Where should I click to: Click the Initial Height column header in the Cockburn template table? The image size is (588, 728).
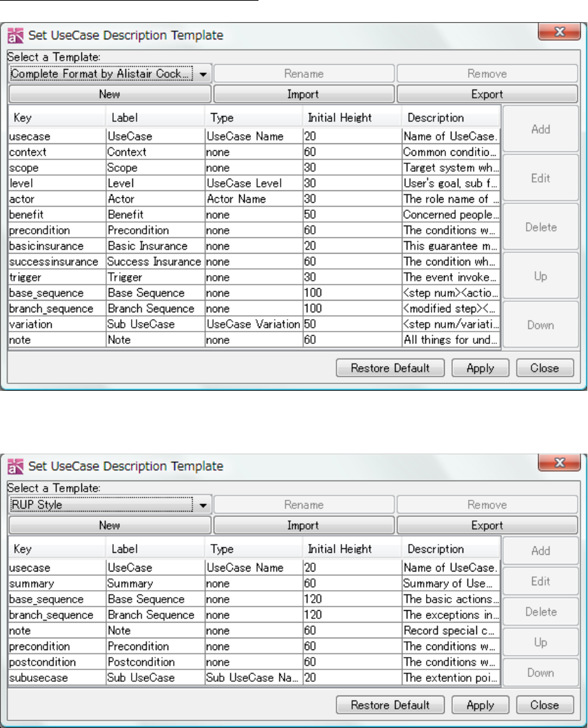tap(352, 117)
